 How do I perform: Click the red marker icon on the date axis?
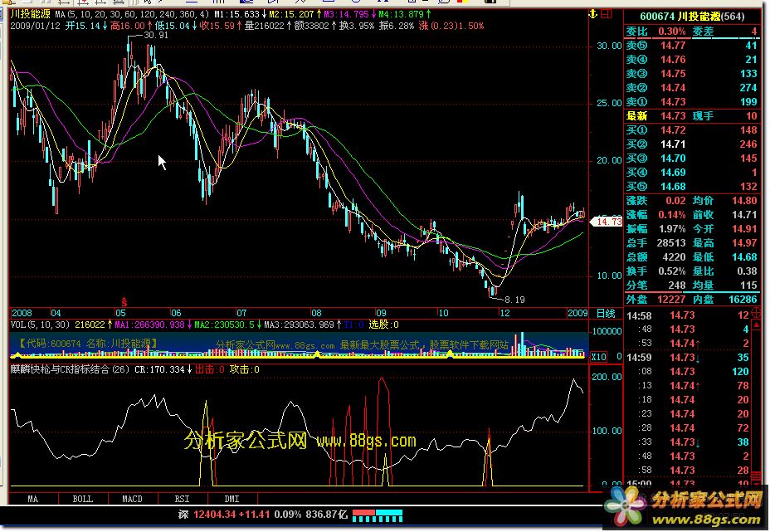(124, 300)
